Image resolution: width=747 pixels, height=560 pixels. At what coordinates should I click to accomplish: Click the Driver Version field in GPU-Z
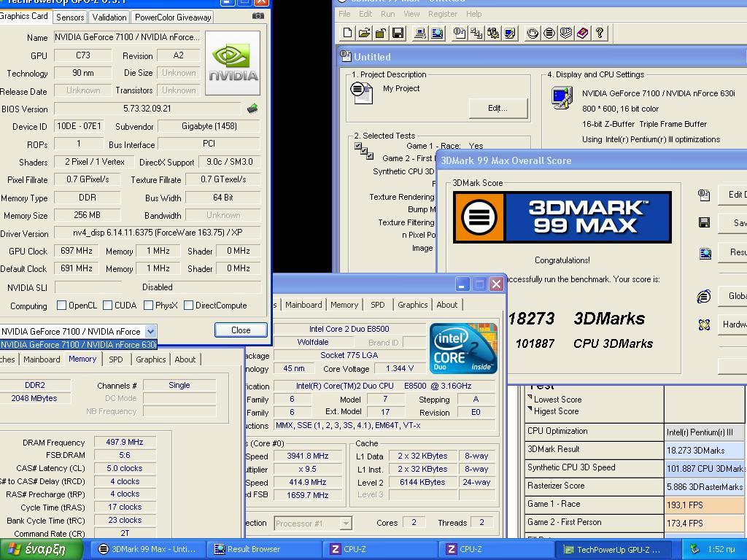point(158,233)
